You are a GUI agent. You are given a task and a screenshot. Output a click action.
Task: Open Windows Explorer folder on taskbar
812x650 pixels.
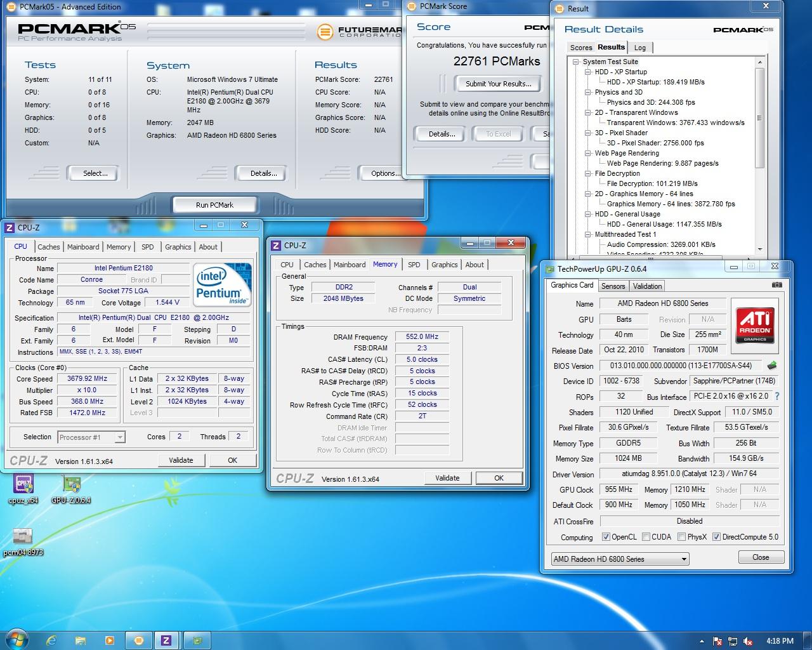(81, 640)
